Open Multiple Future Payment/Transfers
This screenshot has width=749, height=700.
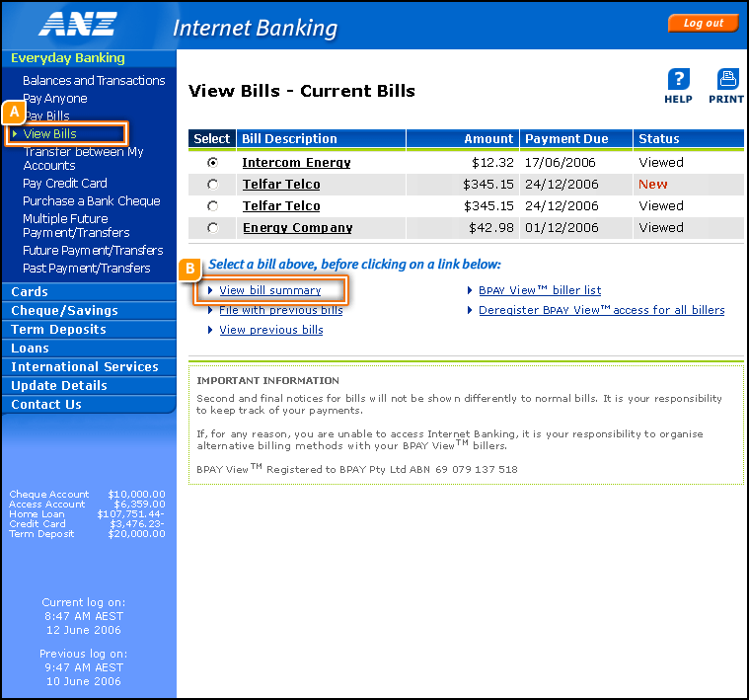coord(76,225)
